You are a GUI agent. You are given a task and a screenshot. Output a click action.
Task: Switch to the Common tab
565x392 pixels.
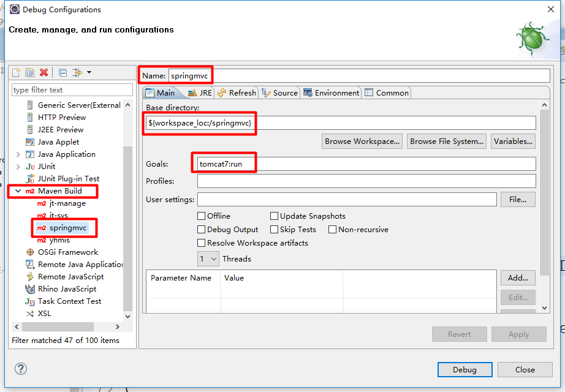[x=387, y=93]
